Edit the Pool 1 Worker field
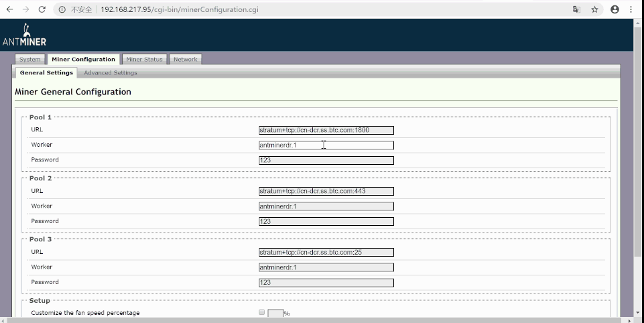Image resolution: width=644 pixels, height=323 pixels. [x=326, y=145]
